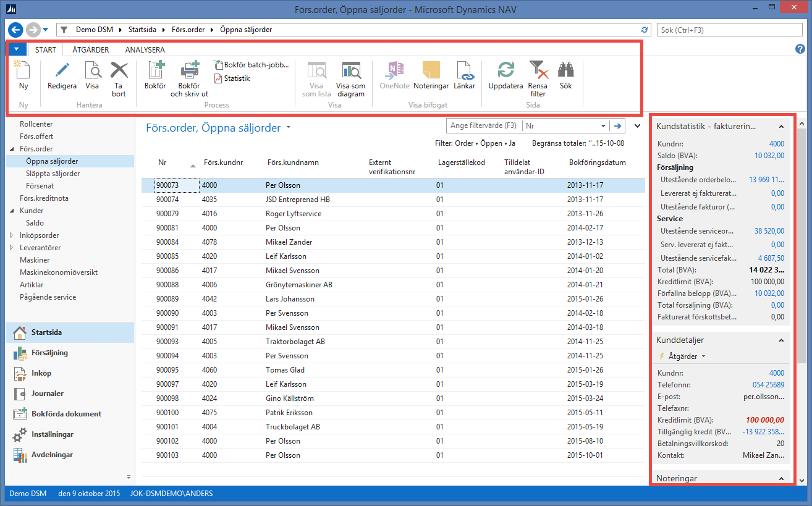Click the Sök binoculars icon
This screenshot has width=812, height=506.
(x=566, y=70)
